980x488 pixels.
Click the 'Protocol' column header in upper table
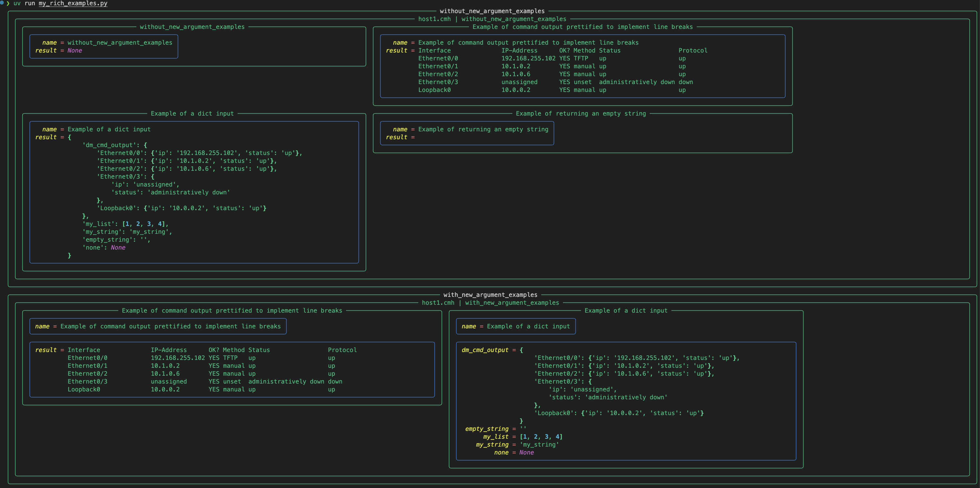pos(693,51)
